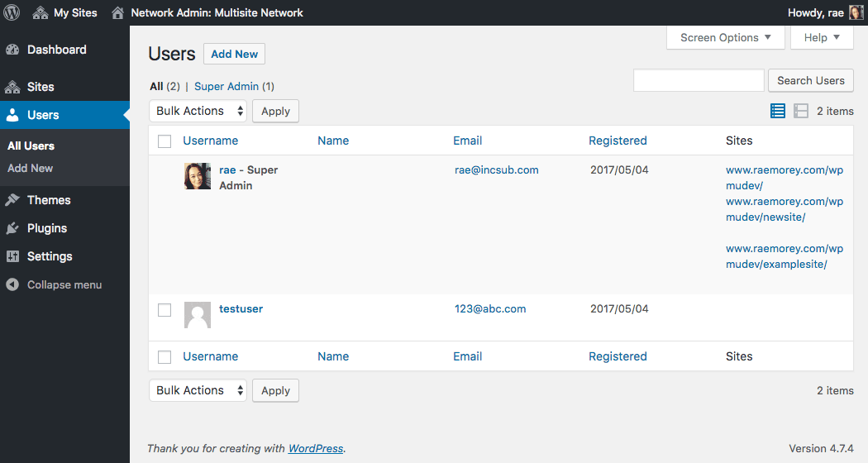Click rae's profile photo in table
Screen dimensions: 868x463
pos(198,176)
